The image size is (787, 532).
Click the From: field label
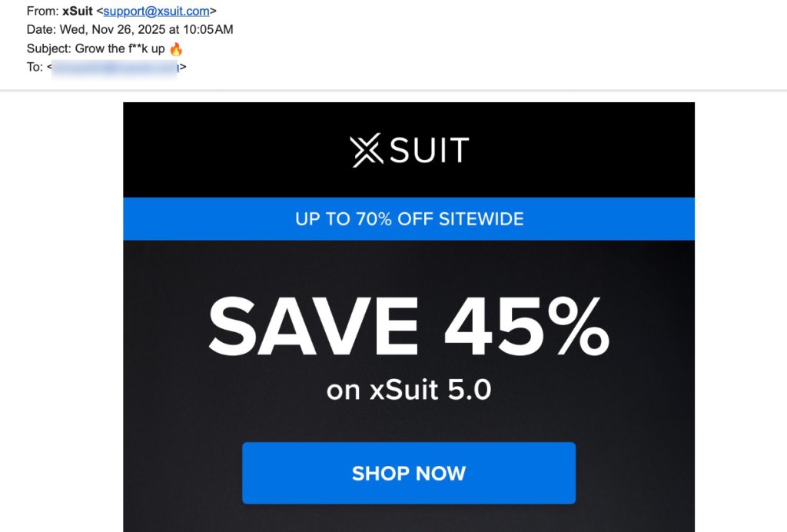(43, 11)
